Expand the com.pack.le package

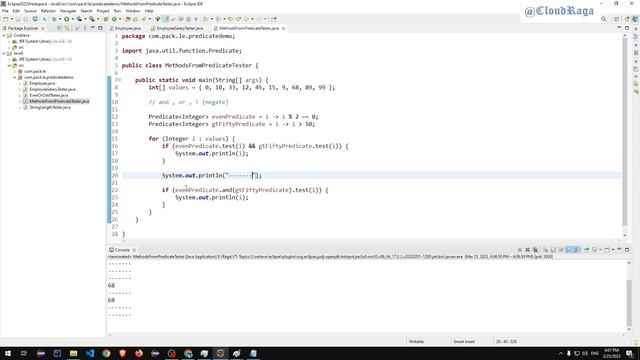(x=14, y=71)
